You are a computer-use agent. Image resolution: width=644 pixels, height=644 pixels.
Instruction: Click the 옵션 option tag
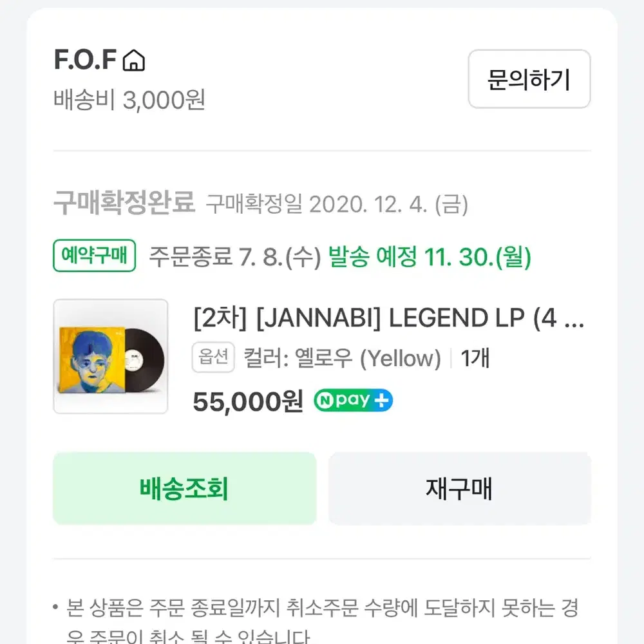point(213,357)
